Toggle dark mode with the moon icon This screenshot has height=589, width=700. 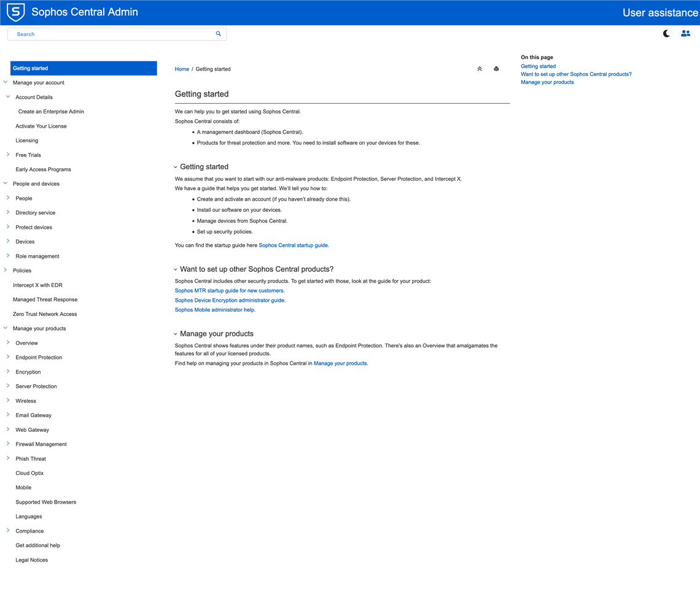tap(666, 34)
